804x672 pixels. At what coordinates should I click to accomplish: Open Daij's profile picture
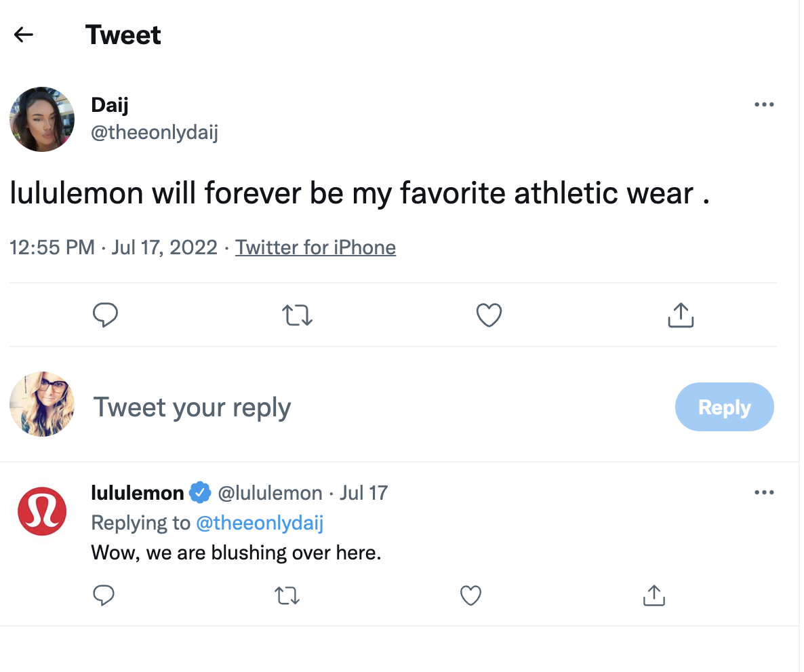click(x=42, y=119)
